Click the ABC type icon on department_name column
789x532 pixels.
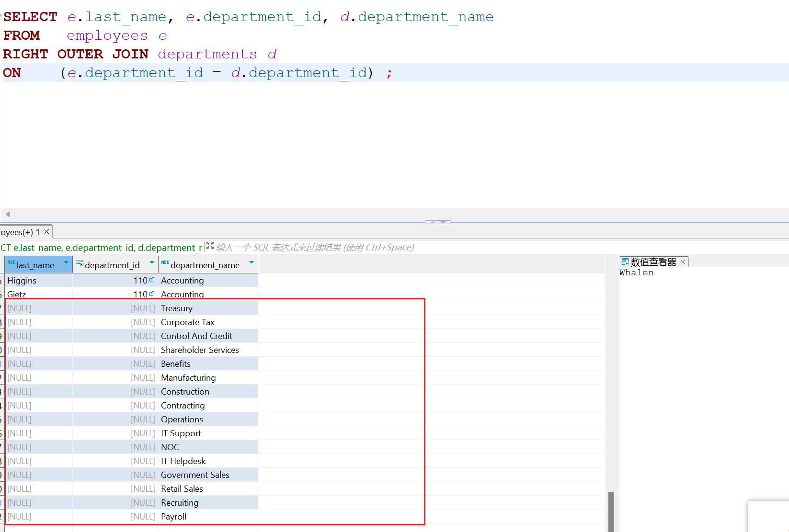tap(165, 263)
